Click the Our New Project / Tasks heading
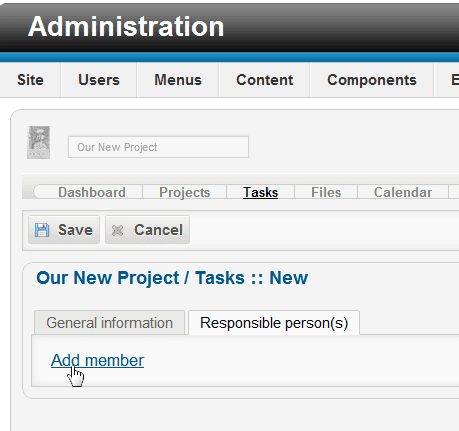Image resolution: width=459 pixels, height=431 pixels. click(172, 278)
